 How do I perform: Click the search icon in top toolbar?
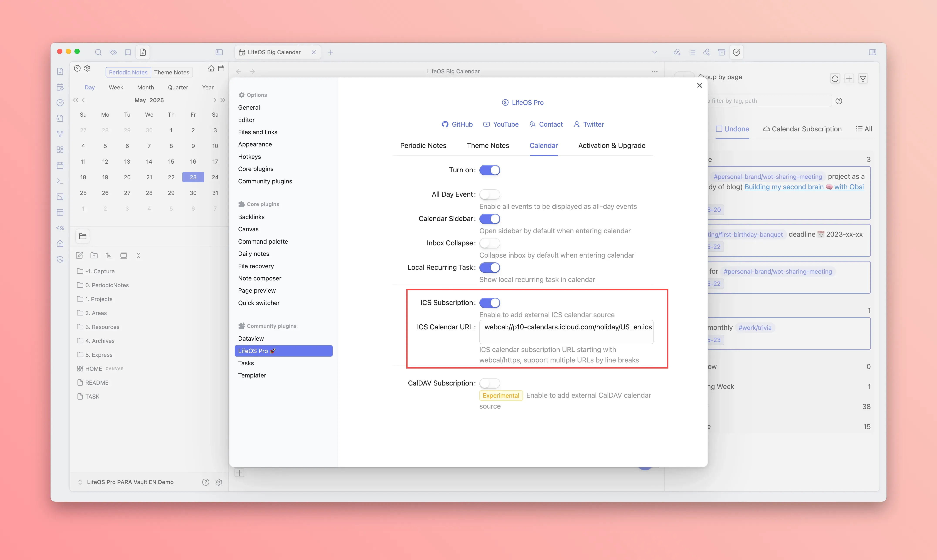coord(98,52)
